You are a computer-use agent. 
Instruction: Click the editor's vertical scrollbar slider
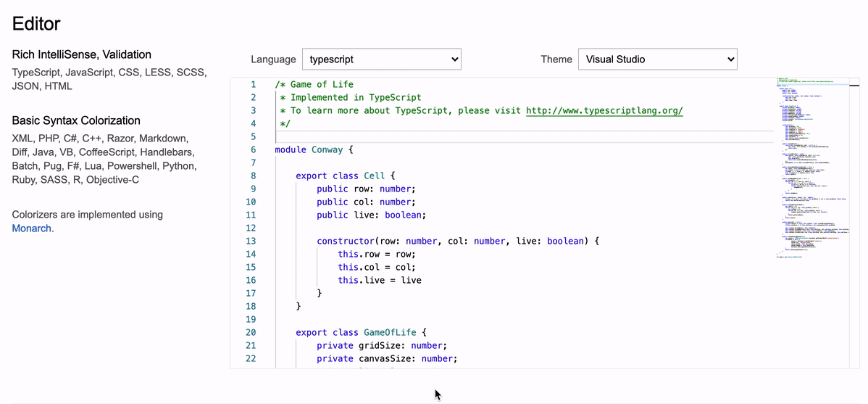click(854, 86)
